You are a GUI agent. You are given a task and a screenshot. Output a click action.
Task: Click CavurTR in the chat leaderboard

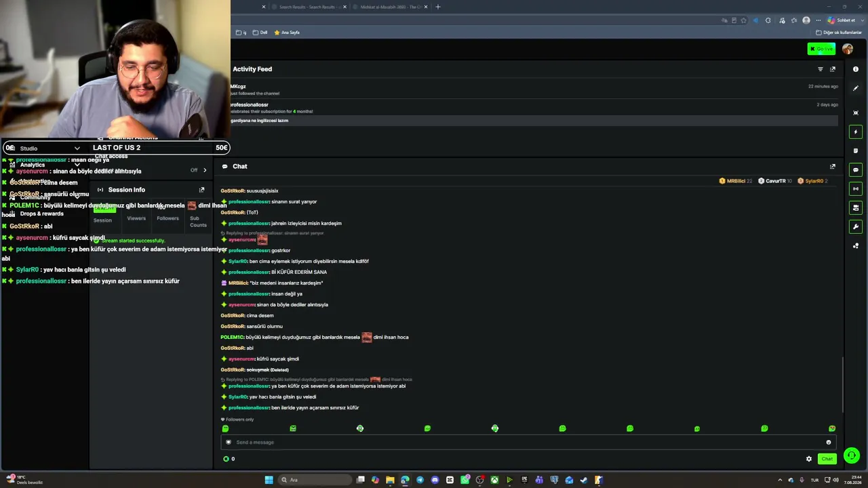(x=775, y=181)
